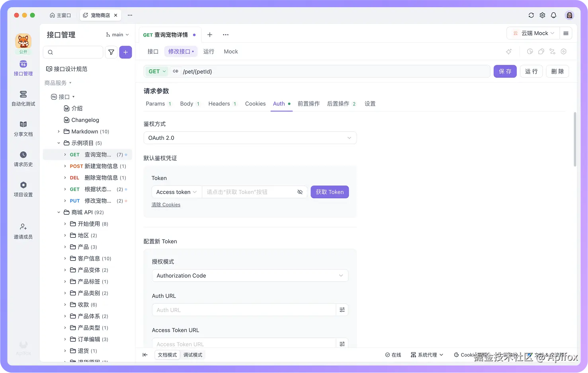Open the 鉴权方式 OAuth 2.0 dropdown

click(250, 138)
